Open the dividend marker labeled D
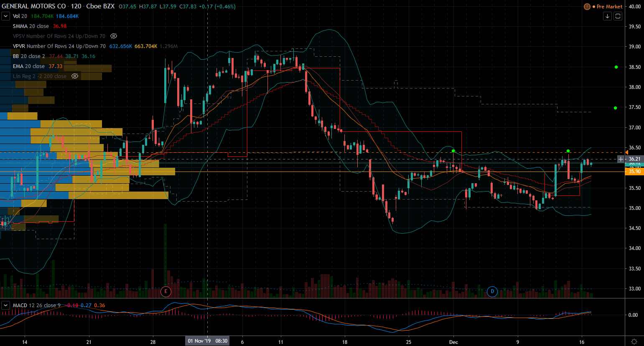The image size is (644, 346). click(492, 291)
